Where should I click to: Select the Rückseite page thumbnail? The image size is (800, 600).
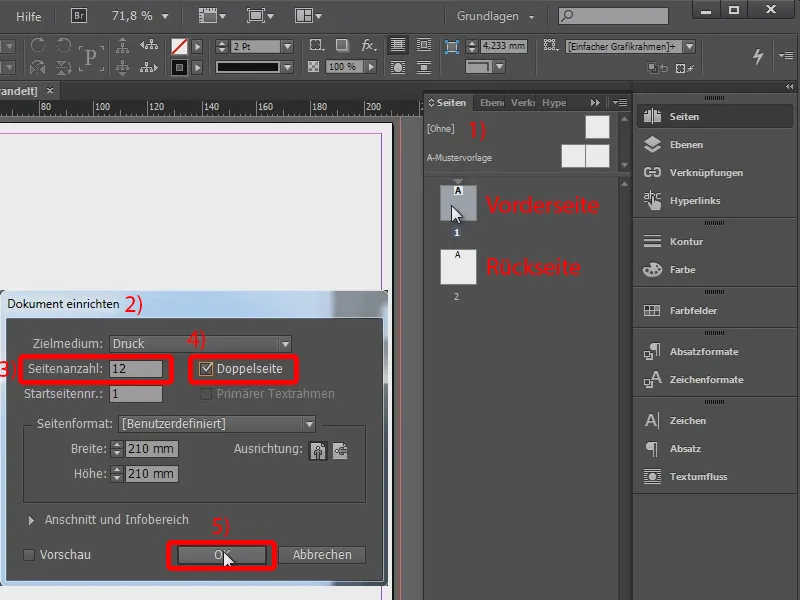[458, 267]
